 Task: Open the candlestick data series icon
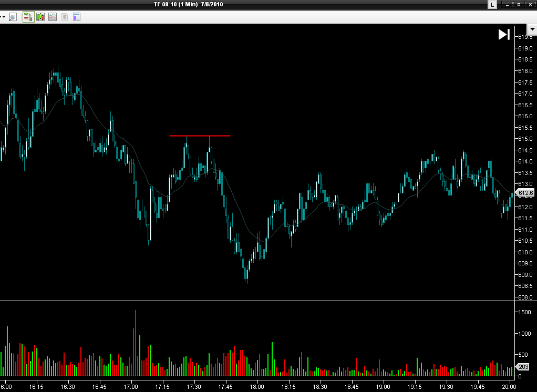(40, 17)
